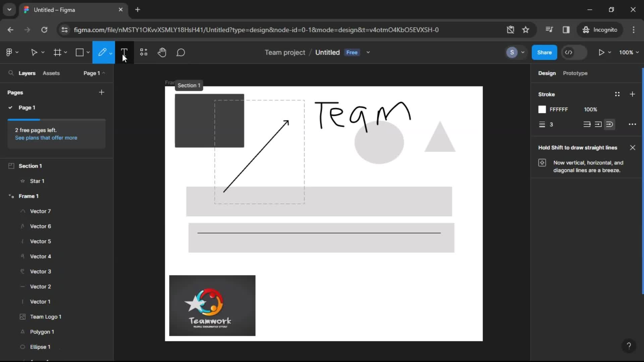Open the Code view panel
The image size is (644, 362).
(x=569, y=52)
